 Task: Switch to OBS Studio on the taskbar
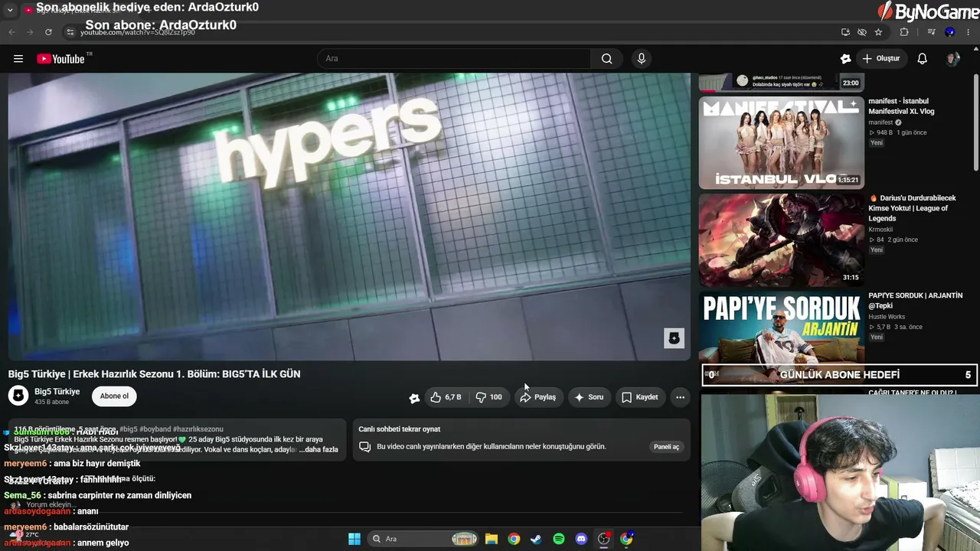click(604, 539)
